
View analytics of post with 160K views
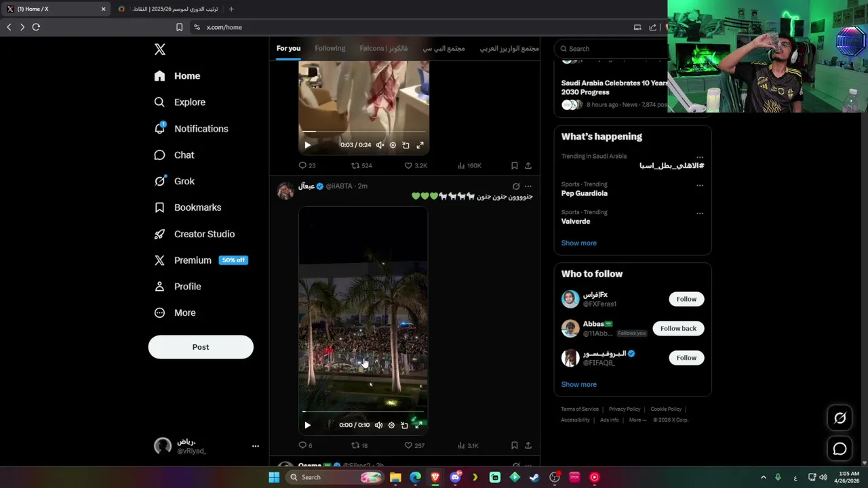[x=469, y=165]
